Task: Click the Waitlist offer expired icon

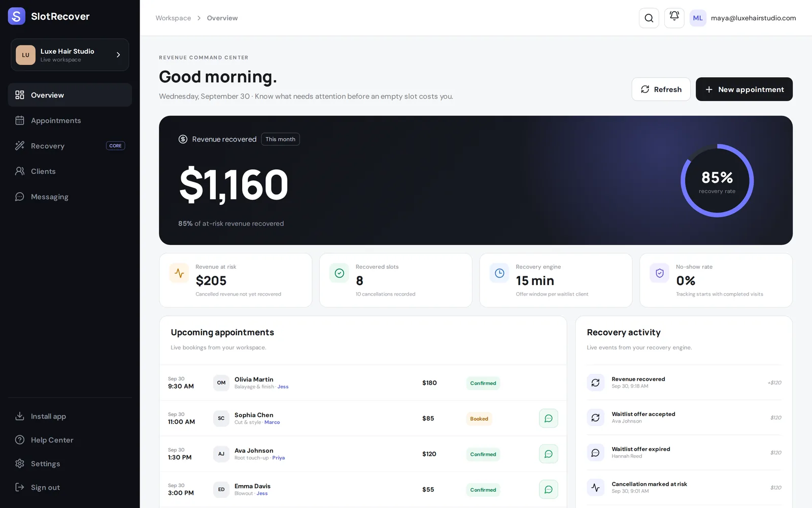Action: pyautogui.click(x=595, y=453)
